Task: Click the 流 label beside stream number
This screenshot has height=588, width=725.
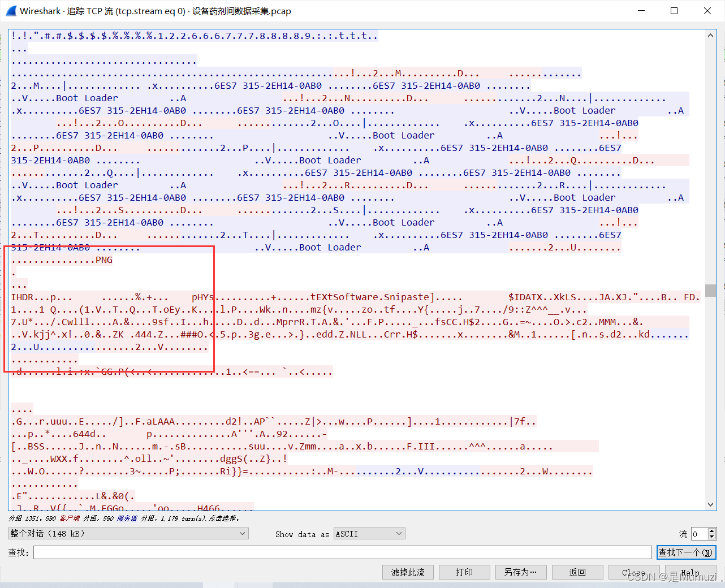Action: coord(683,534)
